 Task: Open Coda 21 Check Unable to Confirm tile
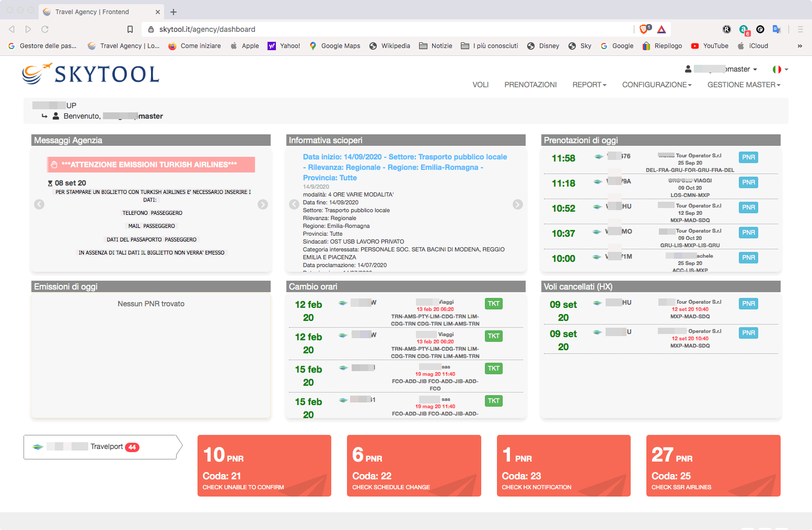point(264,466)
